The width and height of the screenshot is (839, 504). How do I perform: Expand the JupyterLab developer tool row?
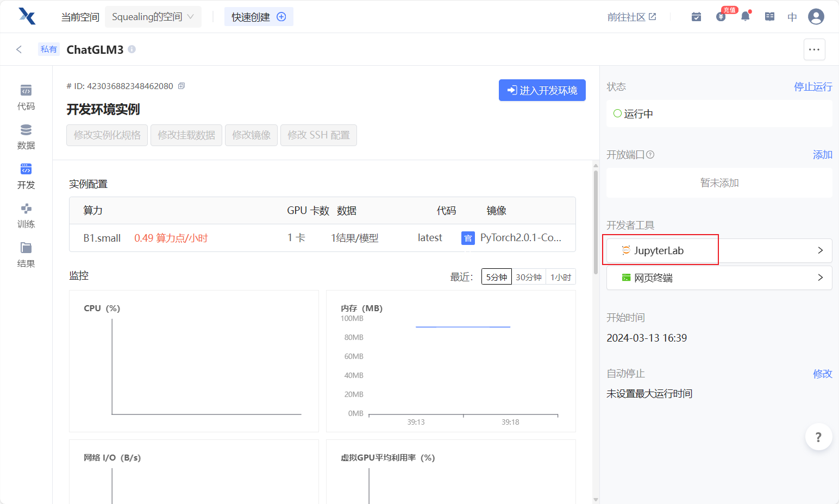tap(820, 250)
